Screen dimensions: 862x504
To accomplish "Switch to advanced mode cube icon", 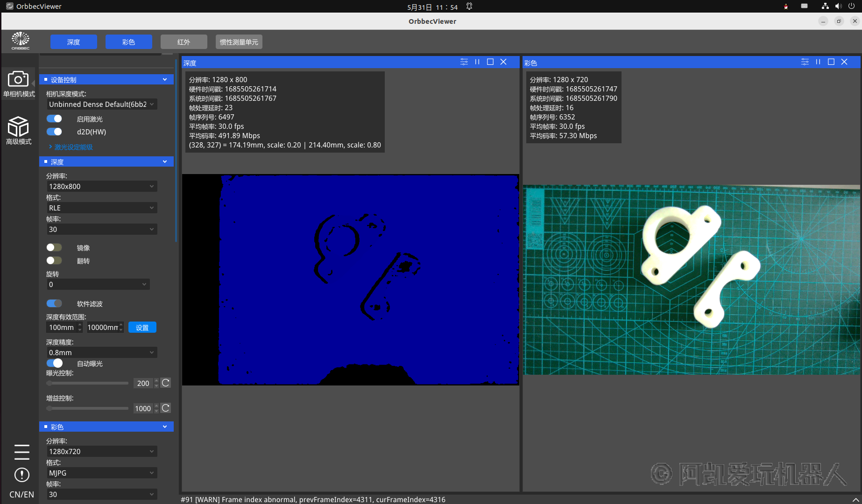I will (x=18, y=127).
